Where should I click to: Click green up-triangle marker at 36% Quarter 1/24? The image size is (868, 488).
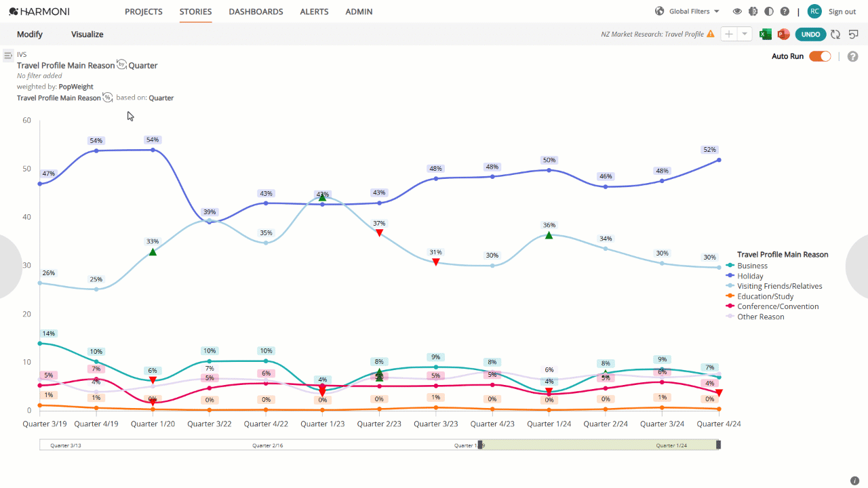click(549, 235)
